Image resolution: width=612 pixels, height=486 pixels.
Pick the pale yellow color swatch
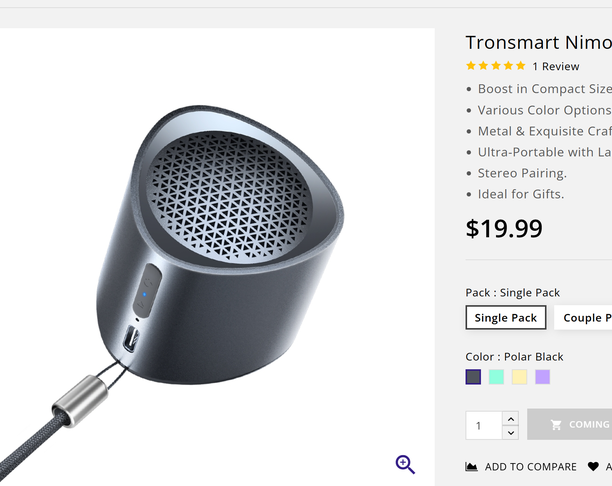point(519,377)
